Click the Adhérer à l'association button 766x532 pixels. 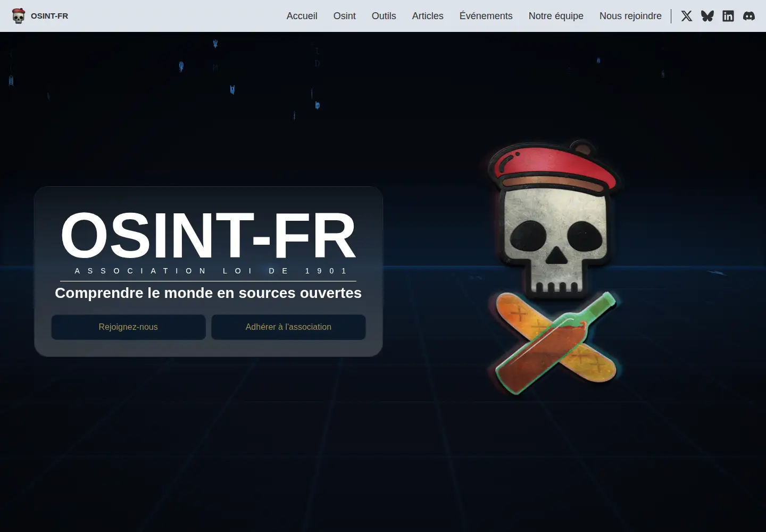coord(288,327)
